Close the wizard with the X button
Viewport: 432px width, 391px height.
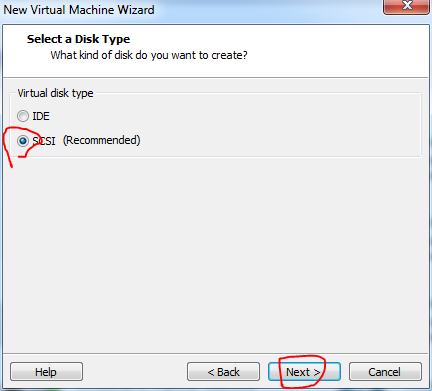(407, 6)
